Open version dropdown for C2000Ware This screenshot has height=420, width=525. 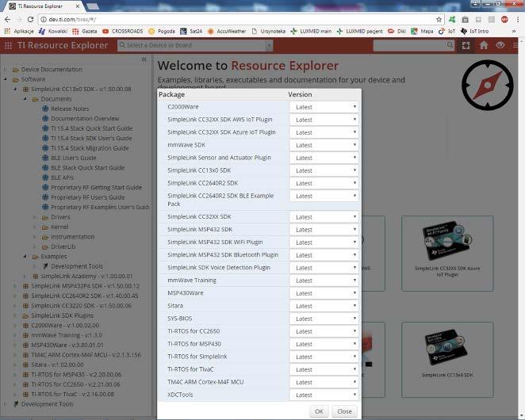324,107
